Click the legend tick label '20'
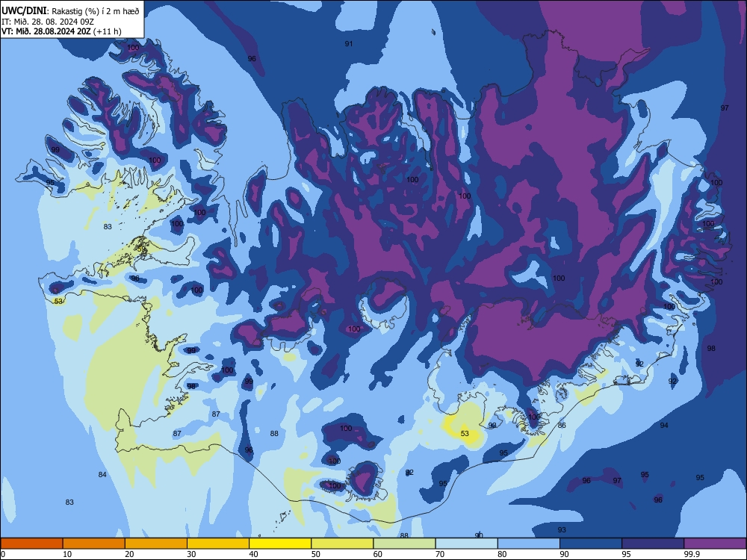 (x=129, y=554)
